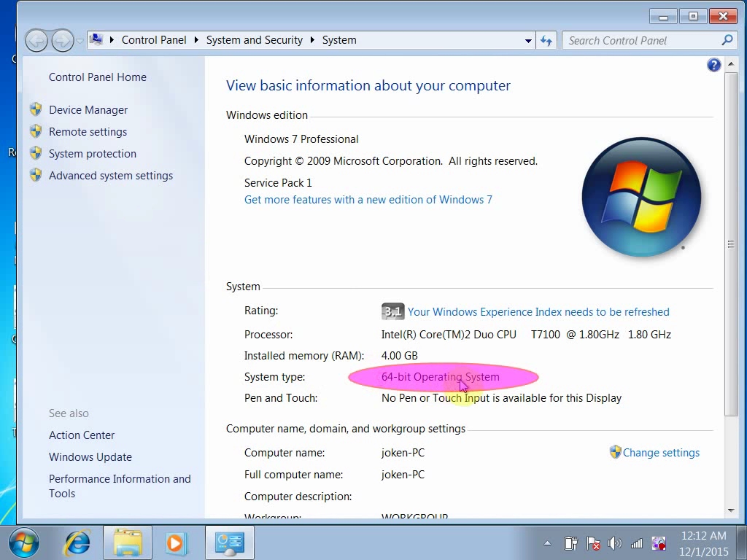Screen dimensions: 747x560
Task: Open Control Panel Home
Action: click(x=98, y=77)
